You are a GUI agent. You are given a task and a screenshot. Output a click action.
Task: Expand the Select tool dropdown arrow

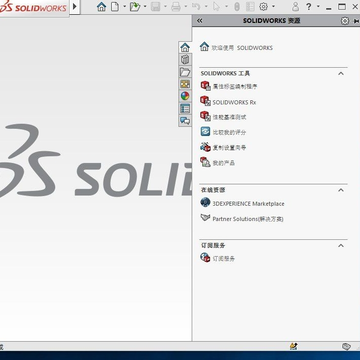click(x=226, y=6)
